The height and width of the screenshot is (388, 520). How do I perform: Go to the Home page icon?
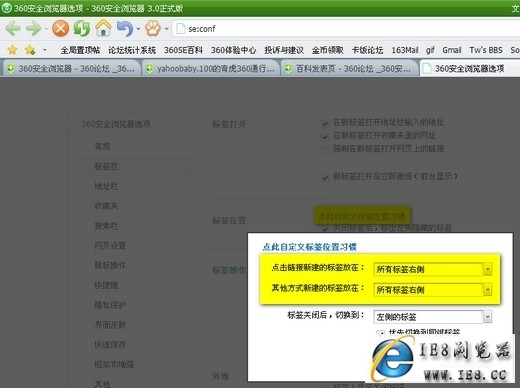(103, 28)
